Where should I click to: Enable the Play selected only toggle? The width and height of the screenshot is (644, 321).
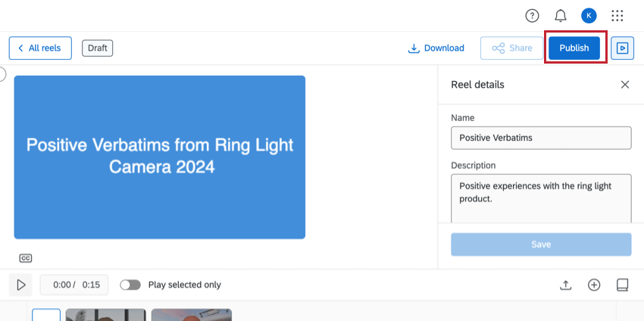coord(130,285)
